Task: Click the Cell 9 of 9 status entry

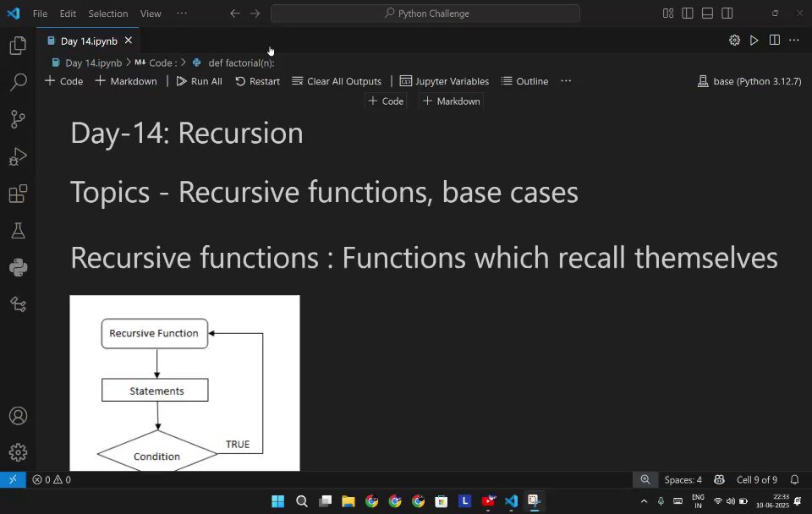Action: 756,480
